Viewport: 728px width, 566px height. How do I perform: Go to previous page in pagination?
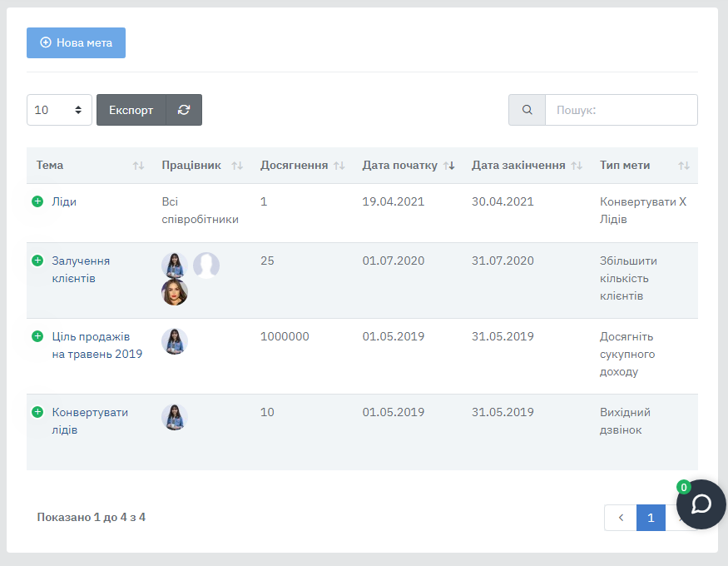(621, 518)
